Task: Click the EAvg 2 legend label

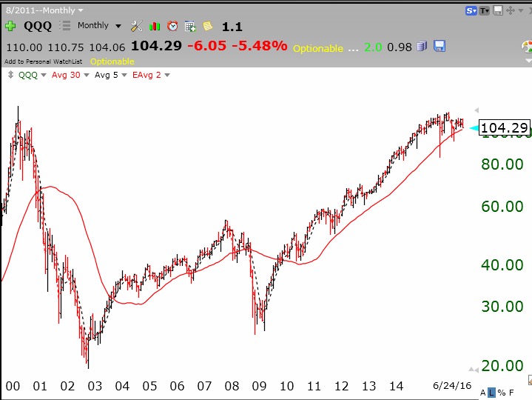Action: coord(147,75)
